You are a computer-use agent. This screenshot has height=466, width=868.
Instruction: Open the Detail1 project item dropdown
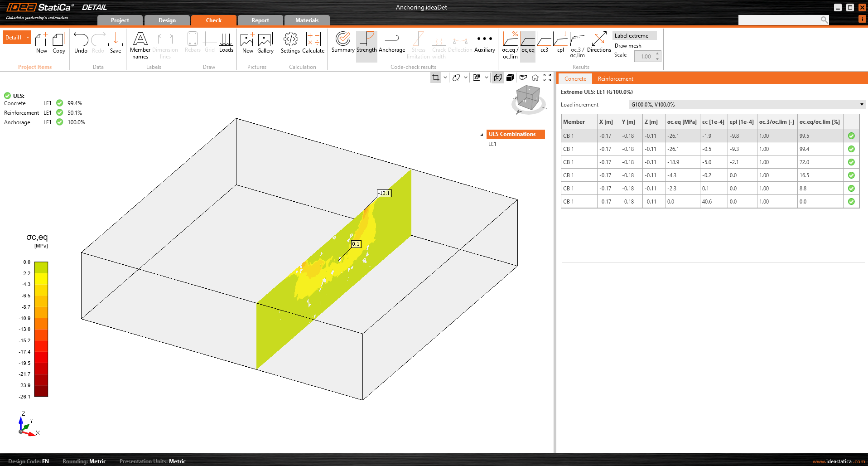28,38
